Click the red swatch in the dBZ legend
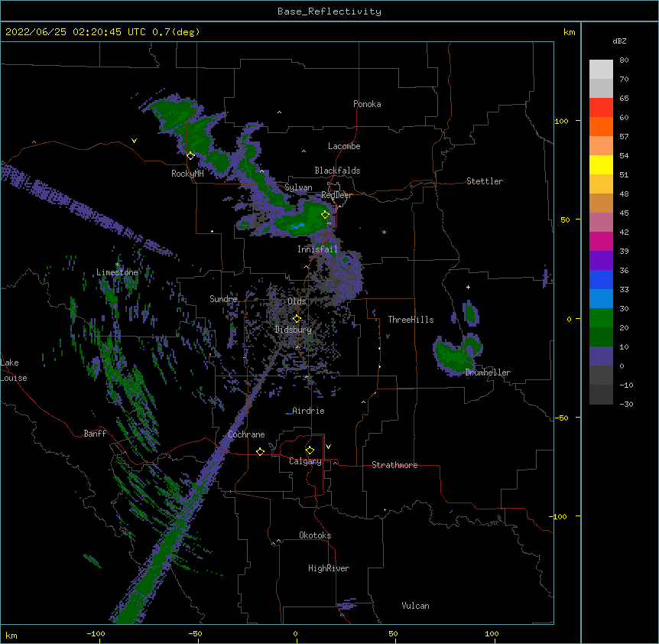Screen dimensions: 659x644 pos(601,108)
